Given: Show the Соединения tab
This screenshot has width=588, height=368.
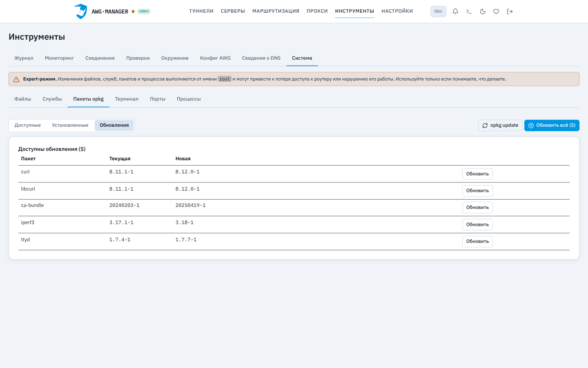Looking at the screenshot, I should click(x=100, y=58).
